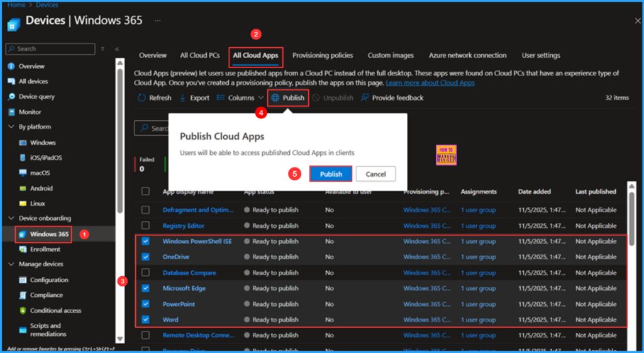The image size is (644, 353).
Task: Click the Overview info icon in sidebar
Action: click(x=11, y=66)
